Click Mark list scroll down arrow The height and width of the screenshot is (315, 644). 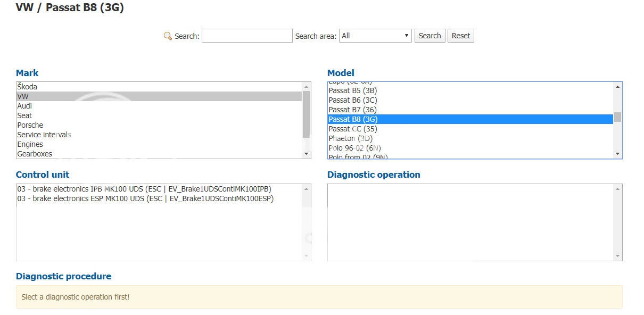(306, 154)
